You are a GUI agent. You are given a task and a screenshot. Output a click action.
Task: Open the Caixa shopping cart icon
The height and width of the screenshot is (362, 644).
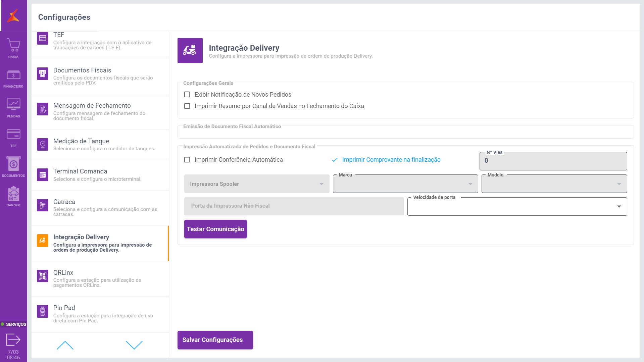[13, 45]
